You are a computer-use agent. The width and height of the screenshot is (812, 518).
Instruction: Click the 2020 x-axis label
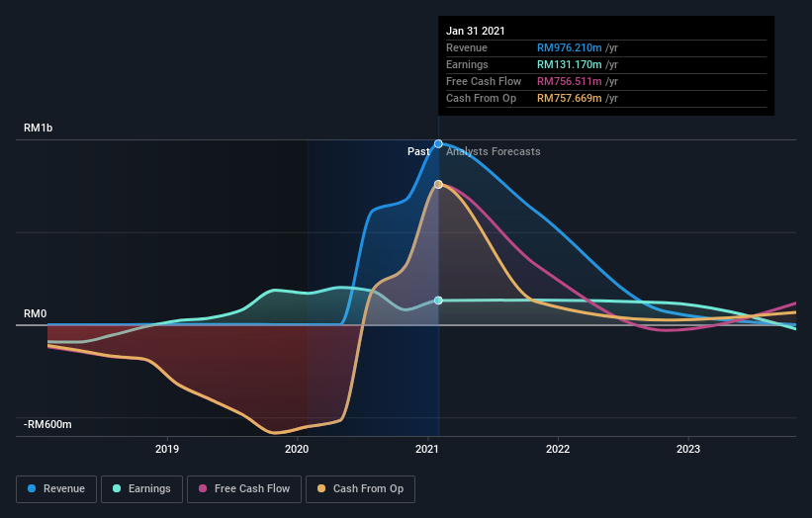297,449
